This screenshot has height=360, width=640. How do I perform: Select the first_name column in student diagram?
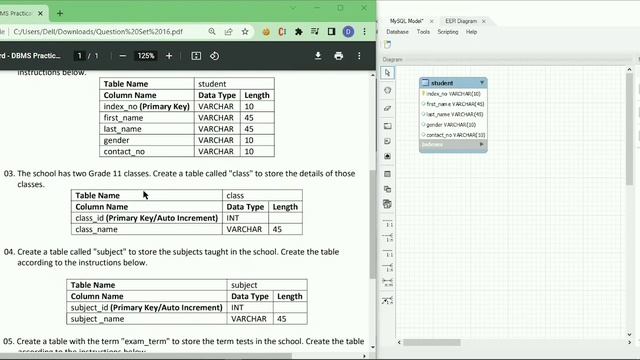(x=453, y=104)
